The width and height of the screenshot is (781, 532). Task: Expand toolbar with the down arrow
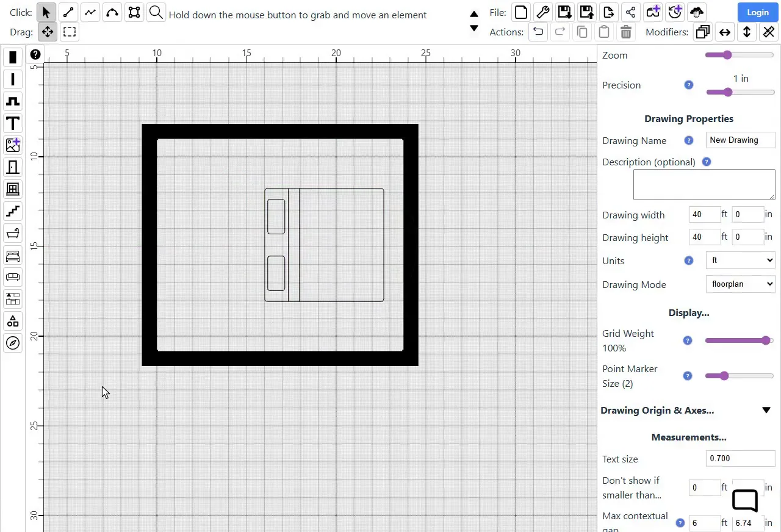click(474, 28)
